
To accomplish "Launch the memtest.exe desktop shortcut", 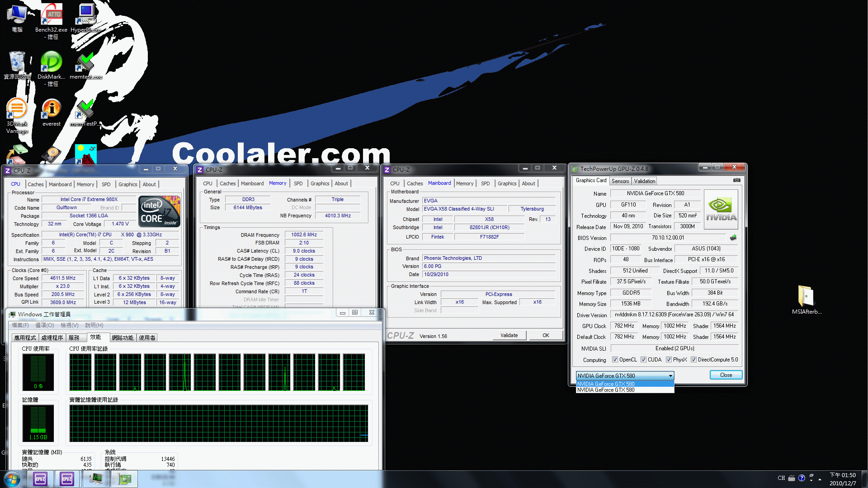I will 85,66.
